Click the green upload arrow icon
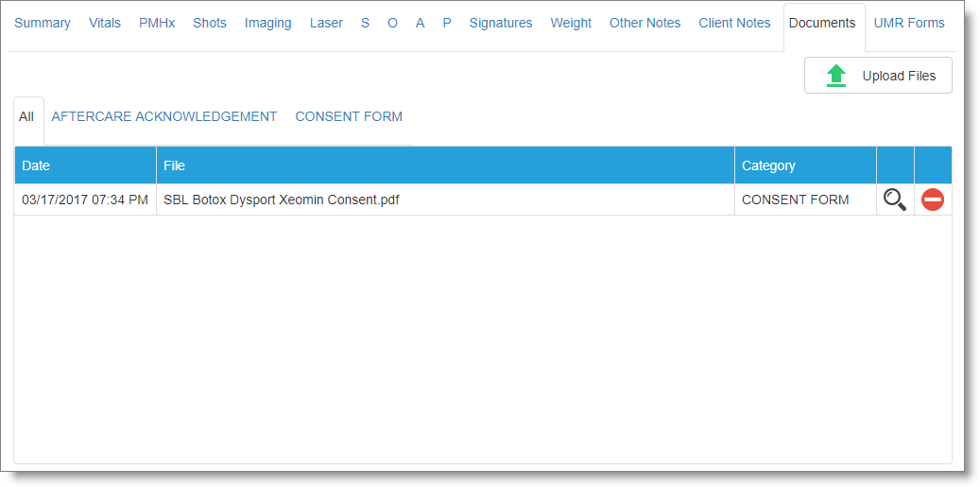 [836, 76]
